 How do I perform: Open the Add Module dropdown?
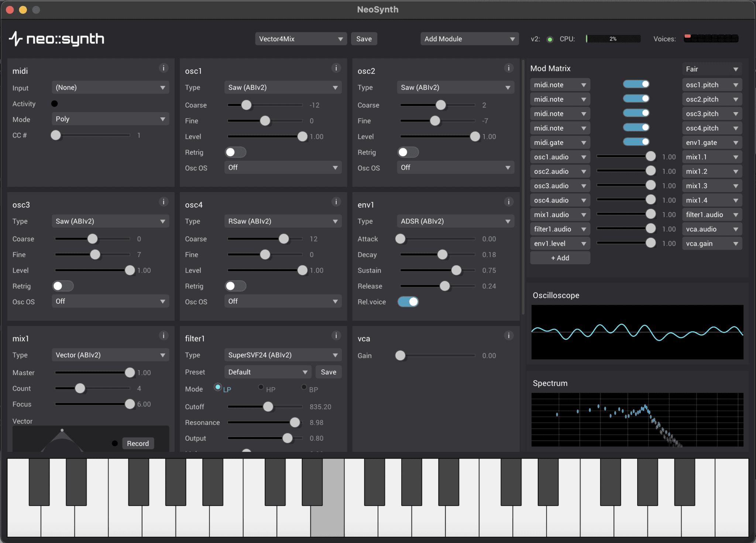pyautogui.click(x=470, y=39)
